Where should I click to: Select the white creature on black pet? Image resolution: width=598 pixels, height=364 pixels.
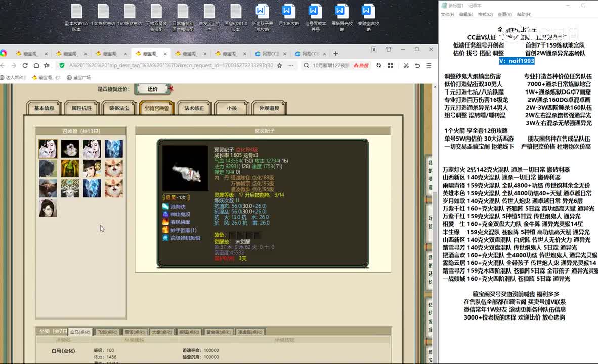70,149
